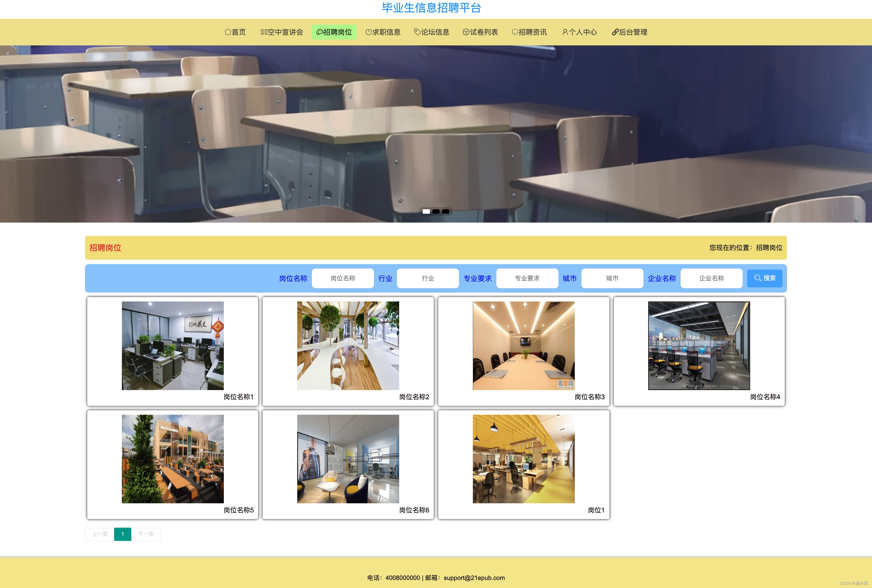Select the first carousel indicator dot
Screen dimensions: 872x588
pos(426,212)
